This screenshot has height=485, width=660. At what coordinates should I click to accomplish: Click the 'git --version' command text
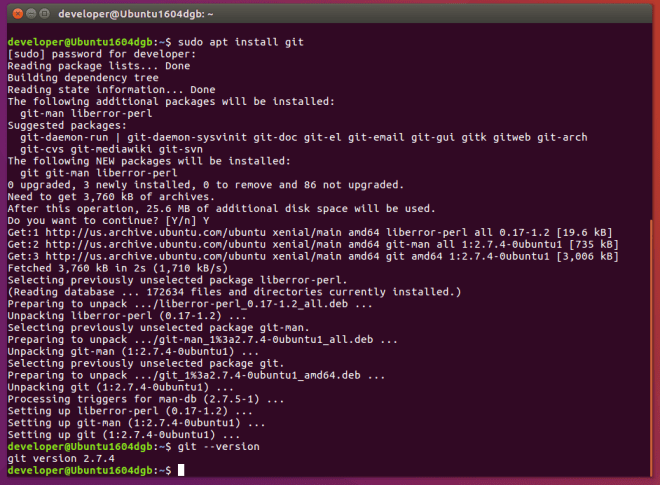212,446
